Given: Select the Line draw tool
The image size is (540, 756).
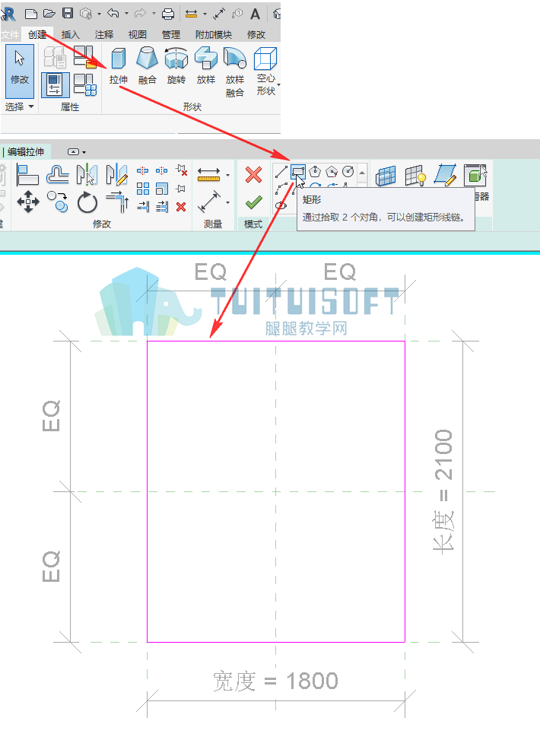Looking at the screenshot, I should 281,171.
